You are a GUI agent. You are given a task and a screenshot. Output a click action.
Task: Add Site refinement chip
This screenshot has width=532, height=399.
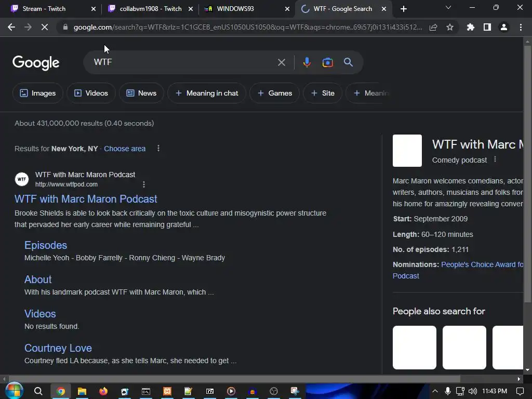click(x=322, y=93)
